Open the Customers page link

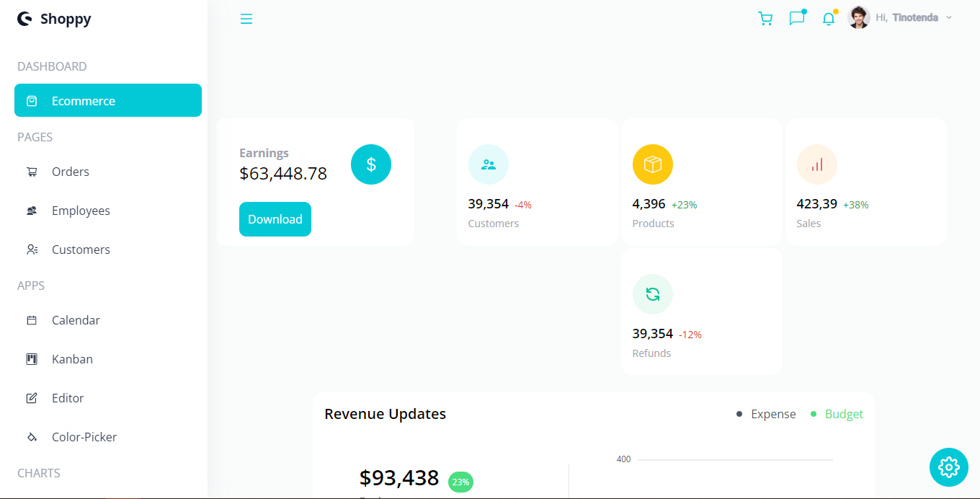click(x=80, y=249)
